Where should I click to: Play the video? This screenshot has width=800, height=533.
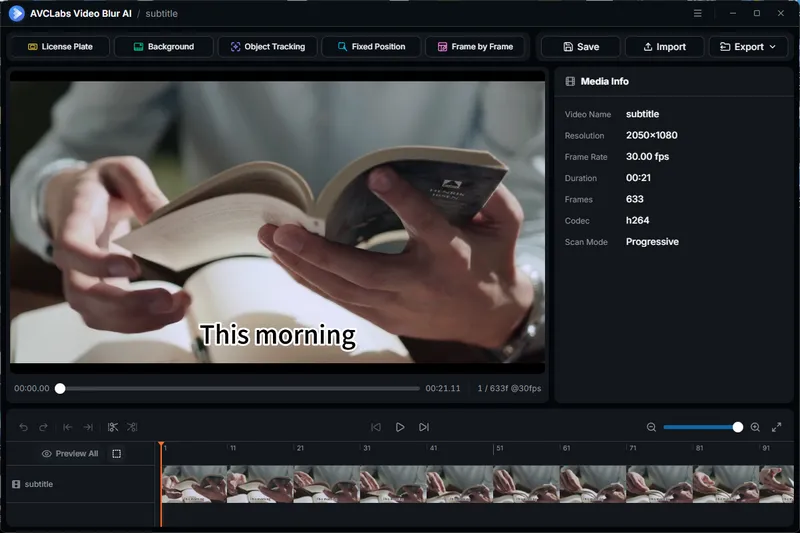[x=400, y=427]
